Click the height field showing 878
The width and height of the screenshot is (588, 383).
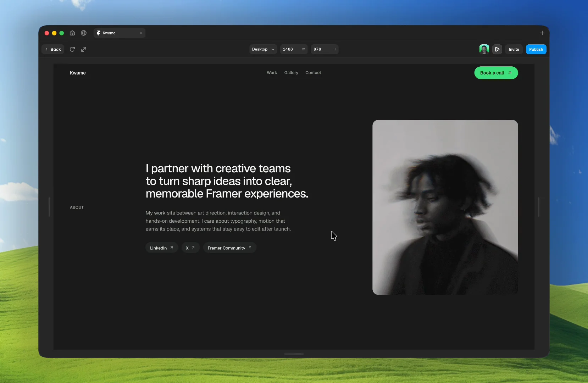coord(324,49)
